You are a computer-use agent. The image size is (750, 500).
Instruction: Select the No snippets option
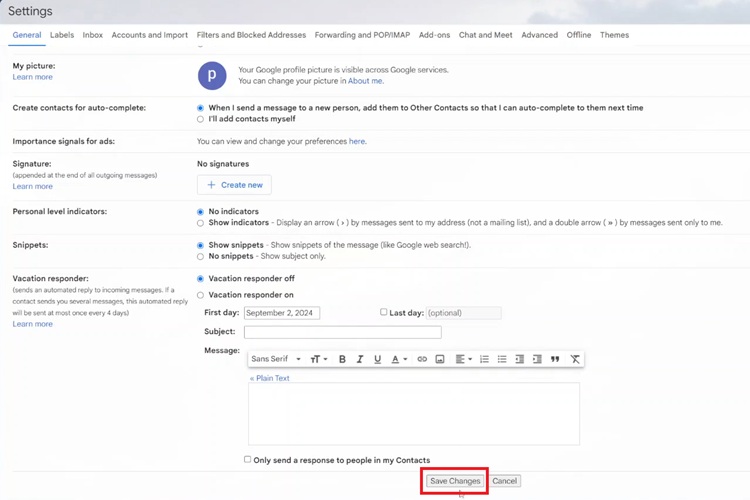200,256
